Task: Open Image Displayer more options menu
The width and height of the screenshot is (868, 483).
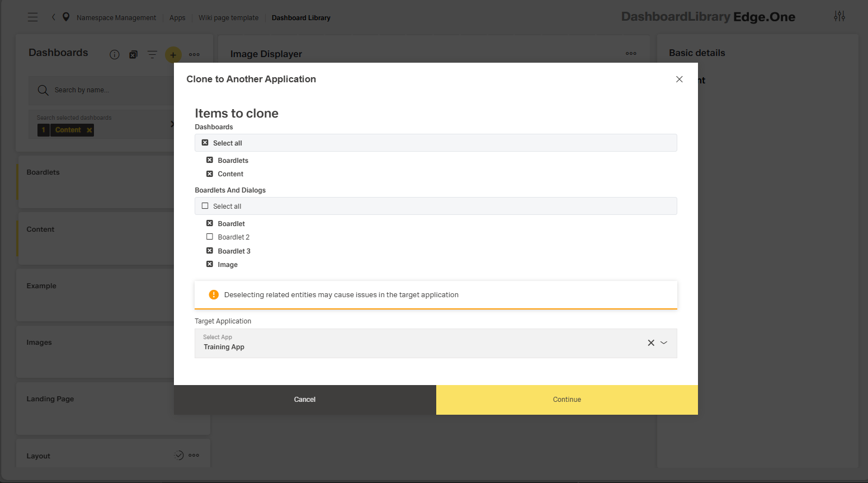Action: click(x=631, y=54)
